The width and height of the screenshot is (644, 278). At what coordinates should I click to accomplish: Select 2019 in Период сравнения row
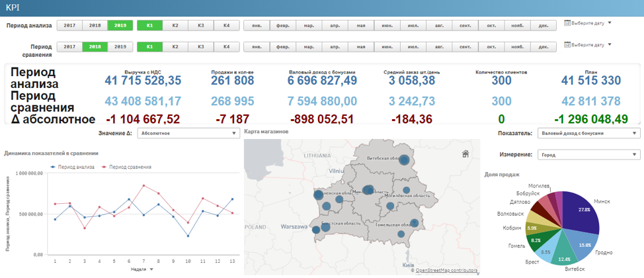pyautogui.click(x=120, y=47)
